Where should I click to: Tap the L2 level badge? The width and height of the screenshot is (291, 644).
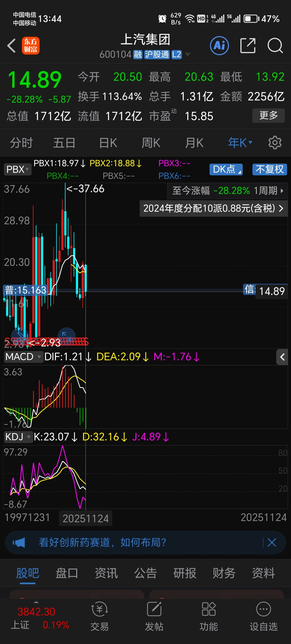pyautogui.click(x=177, y=54)
